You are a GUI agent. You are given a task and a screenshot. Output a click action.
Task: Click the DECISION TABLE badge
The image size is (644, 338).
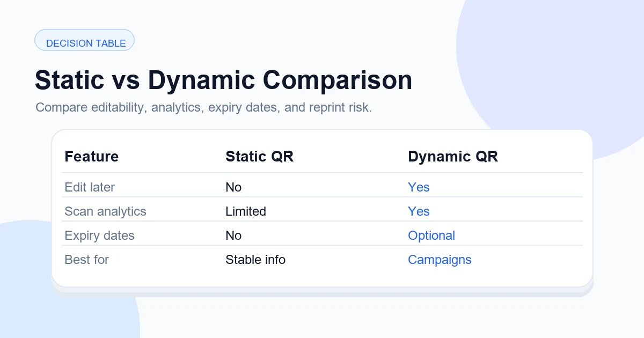[x=84, y=40]
